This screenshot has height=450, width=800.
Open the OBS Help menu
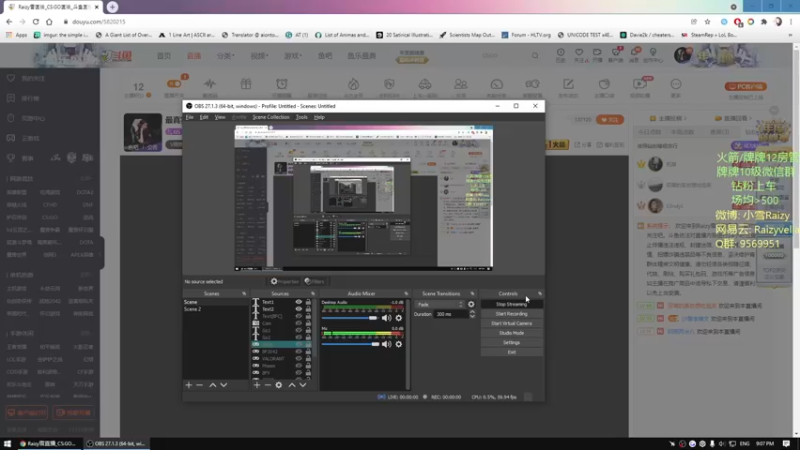click(x=319, y=117)
